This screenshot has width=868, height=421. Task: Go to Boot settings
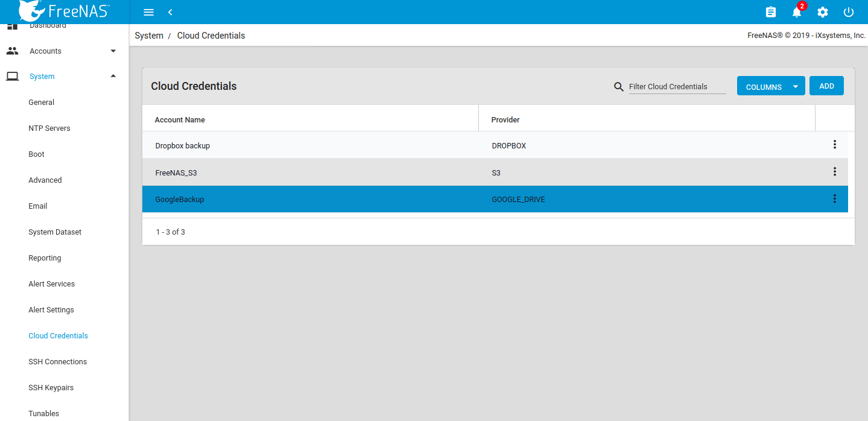coord(37,154)
